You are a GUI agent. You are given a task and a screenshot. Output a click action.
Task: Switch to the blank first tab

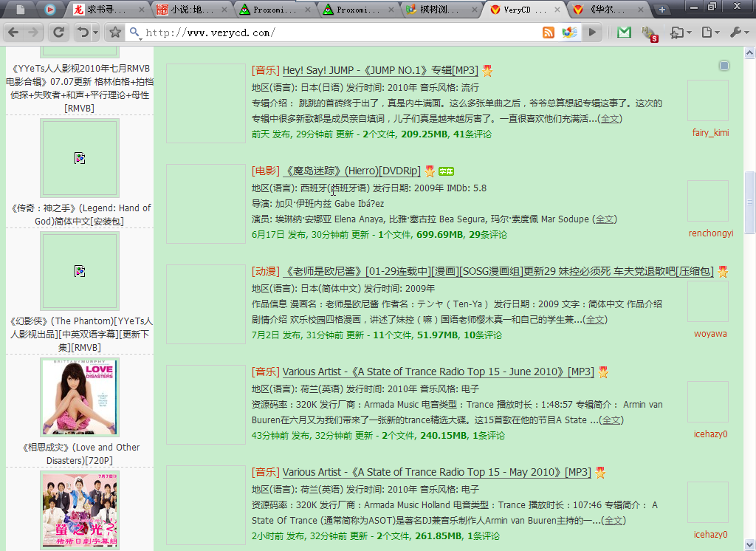click(x=20, y=10)
